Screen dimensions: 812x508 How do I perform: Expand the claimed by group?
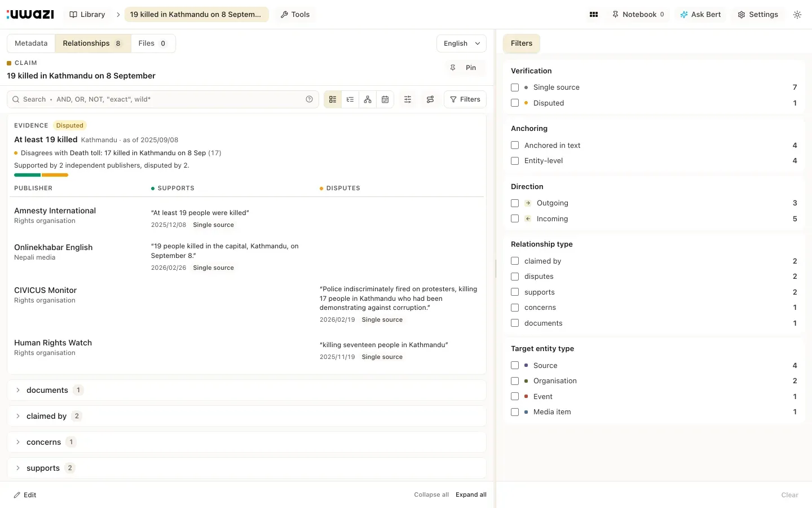[x=246, y=416]
